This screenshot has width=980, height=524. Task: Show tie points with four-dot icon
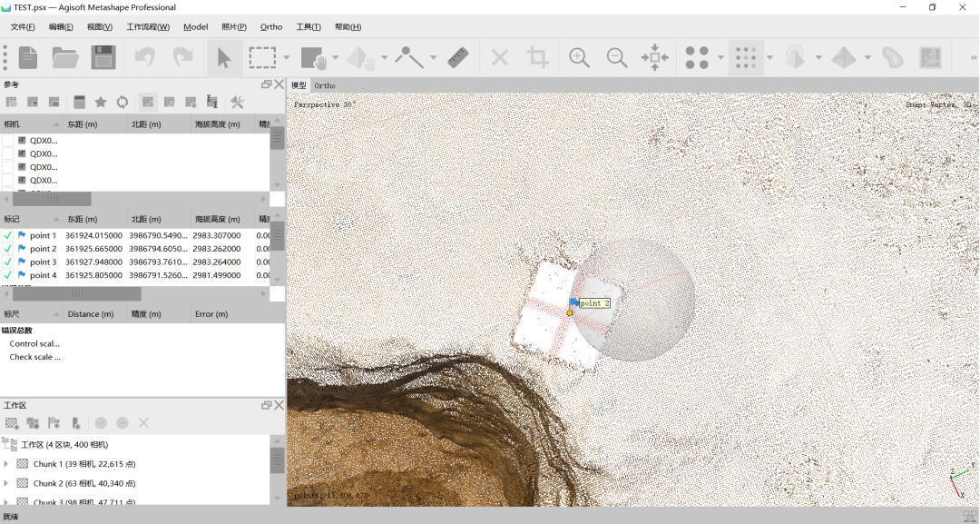tap(697, 57)
